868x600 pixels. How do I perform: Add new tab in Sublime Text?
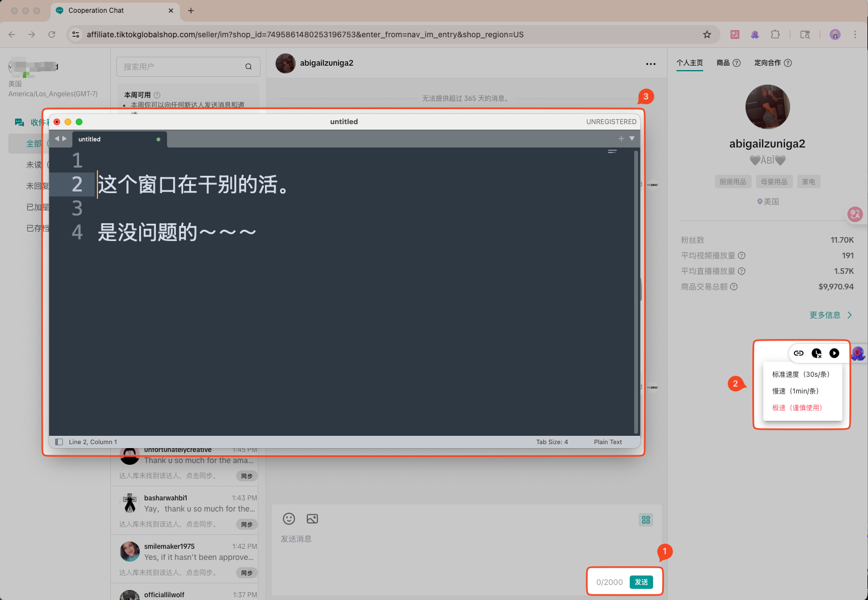point(621,139)
